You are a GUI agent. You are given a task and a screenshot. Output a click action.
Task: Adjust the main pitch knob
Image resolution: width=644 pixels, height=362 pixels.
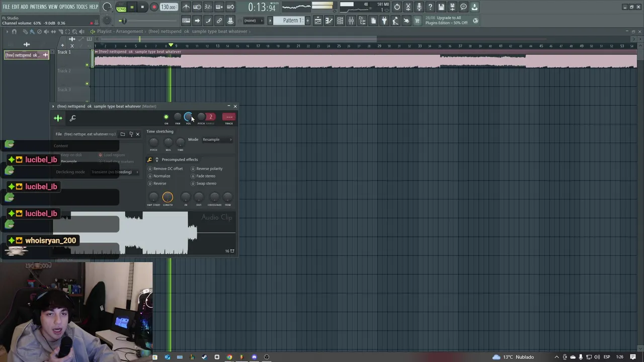pos(107,21)
